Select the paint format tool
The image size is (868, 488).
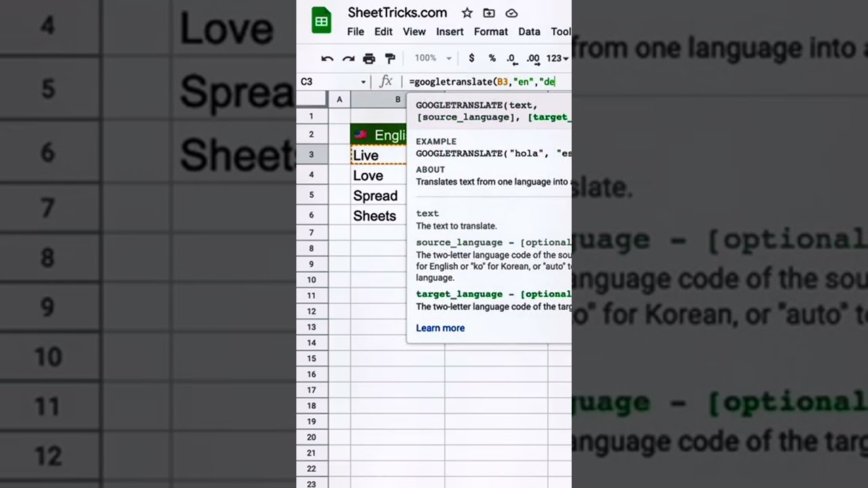390,59
